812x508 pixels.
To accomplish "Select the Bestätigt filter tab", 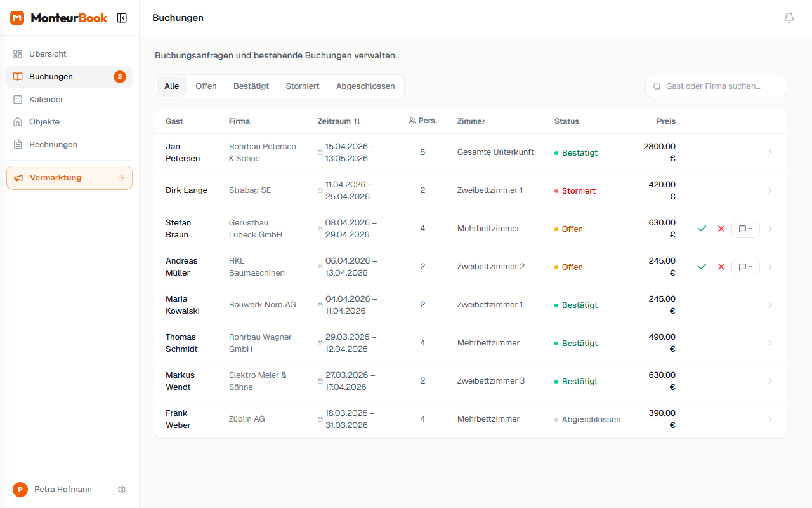I will (x=251, y=86).
